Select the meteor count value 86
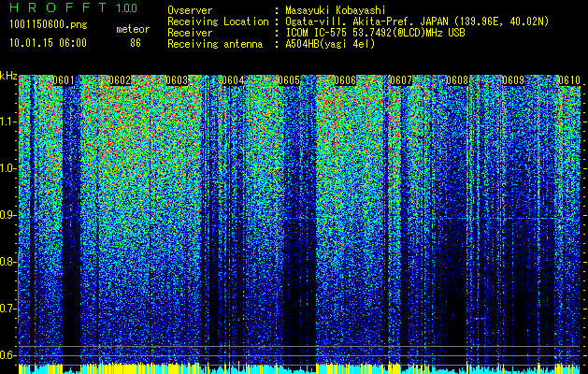Viewport: 588px width, 374px height. pos(136,43)
